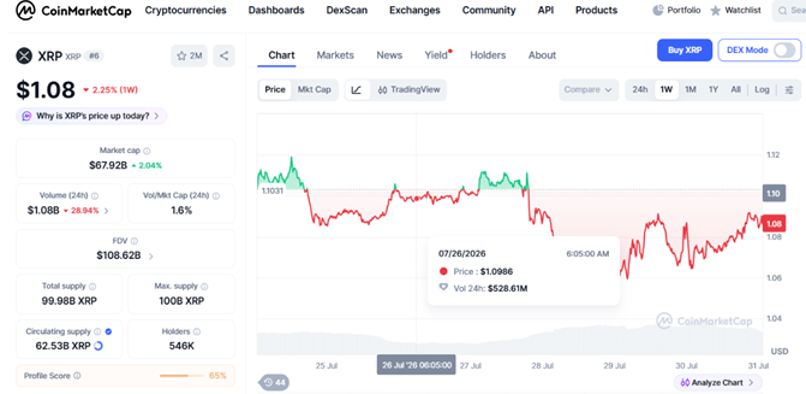
Task: Switch to Chart tab
Action: click(x=282, y=55)
